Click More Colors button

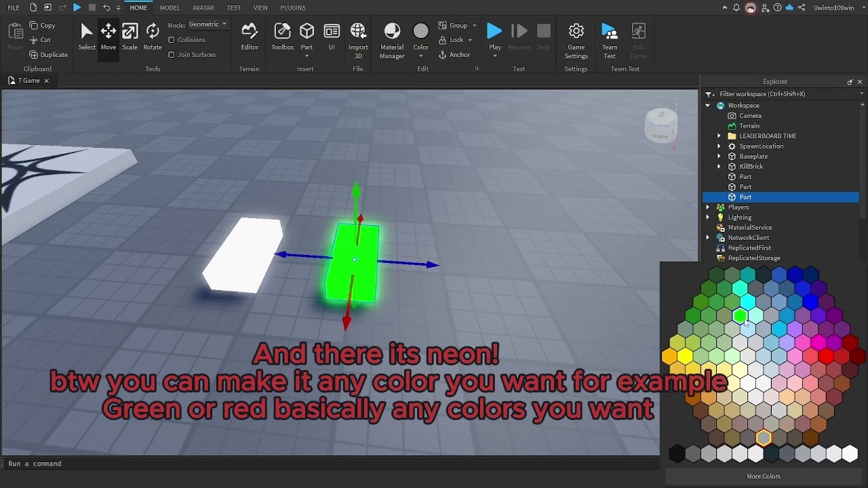764,476
